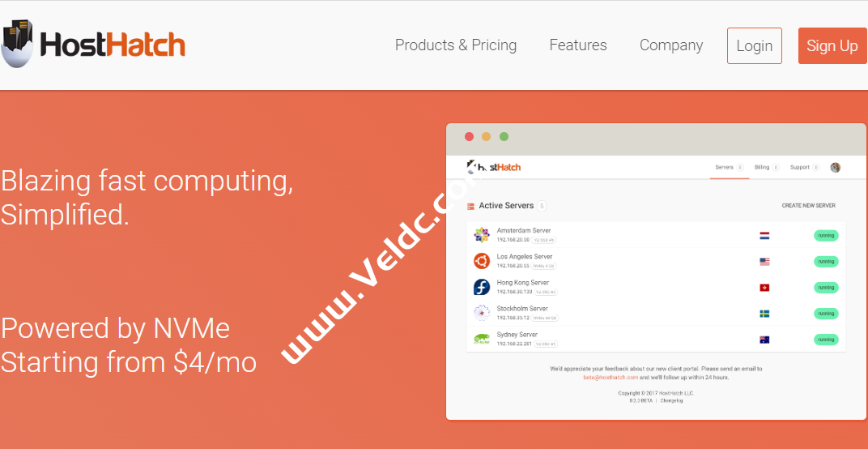Open the Changelog link in footer
Screen dimensions: 868x449
pos(671,400)
